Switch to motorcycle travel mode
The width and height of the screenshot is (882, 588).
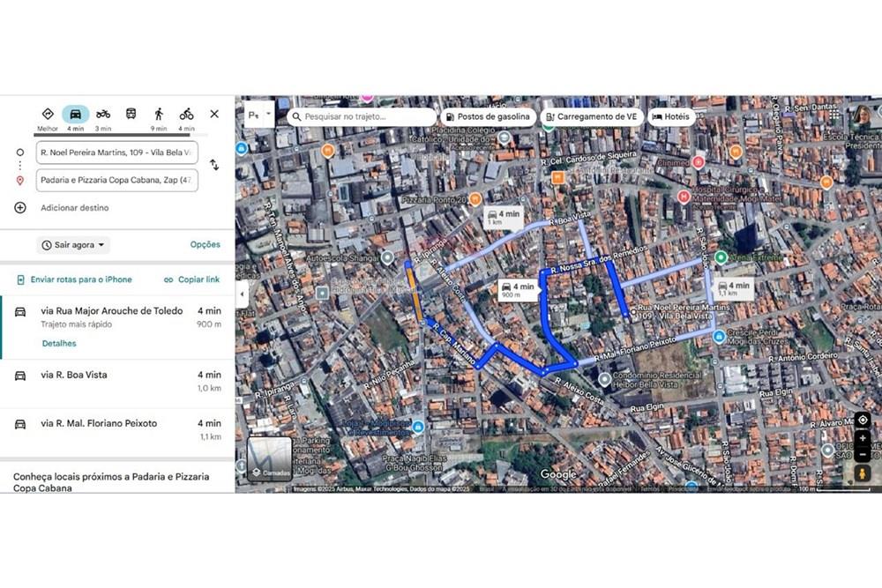coord(103,114)
